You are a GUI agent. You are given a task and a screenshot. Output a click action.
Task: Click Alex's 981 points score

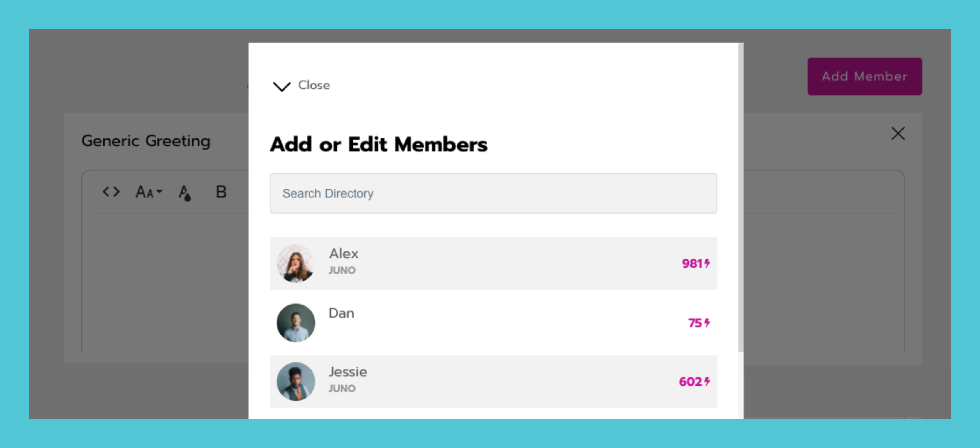pyautogui.click(x=696, y=263)
